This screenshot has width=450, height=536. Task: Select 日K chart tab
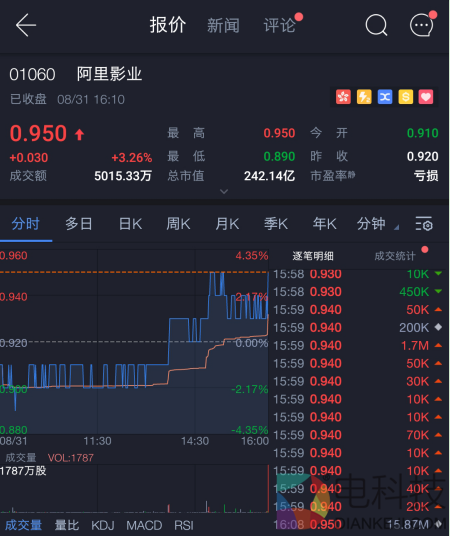pos(130,224)
